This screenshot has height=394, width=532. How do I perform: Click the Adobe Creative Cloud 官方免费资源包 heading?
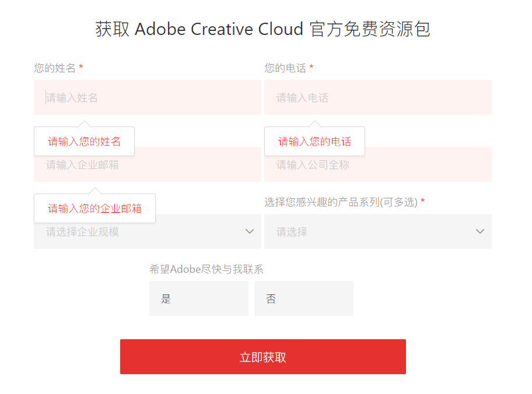click(x=262, y=29)
